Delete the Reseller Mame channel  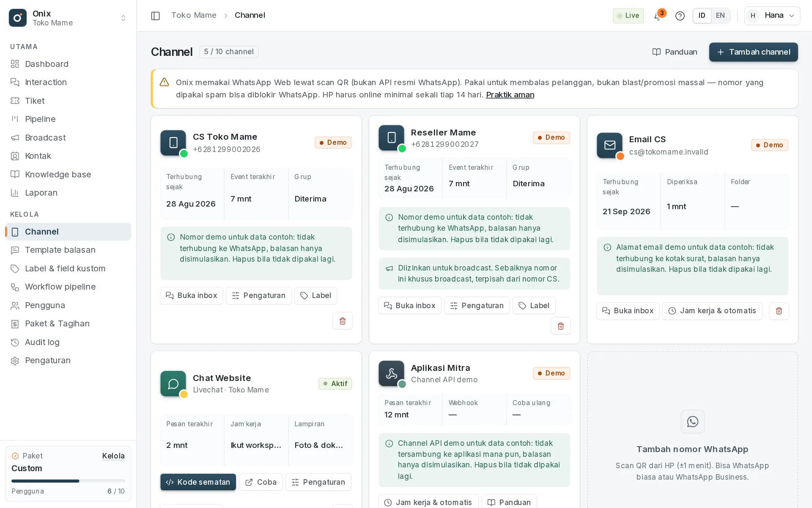tap(560, 326)
